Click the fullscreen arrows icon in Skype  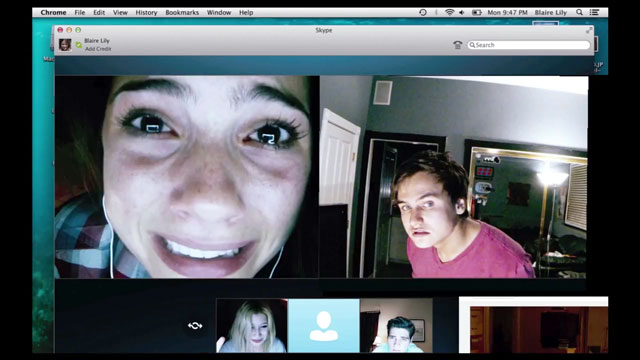(x=589, y=31)
